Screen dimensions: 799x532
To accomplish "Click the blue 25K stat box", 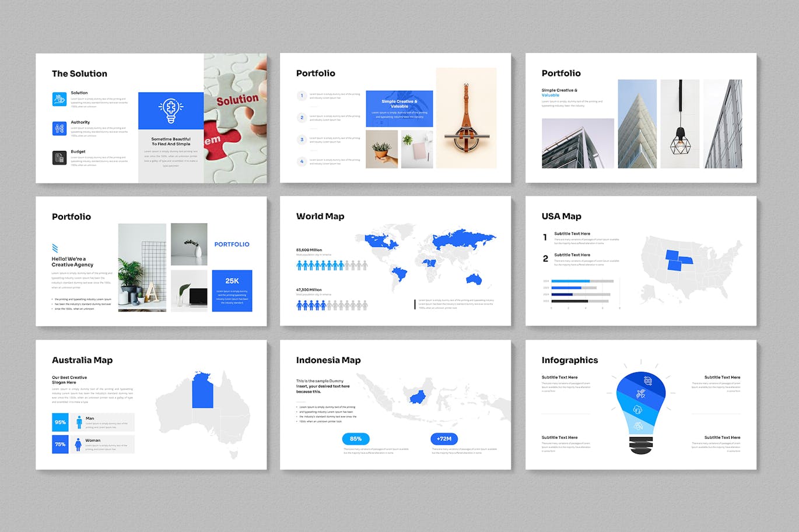I will pyautogui.click(x=232, y=290).
